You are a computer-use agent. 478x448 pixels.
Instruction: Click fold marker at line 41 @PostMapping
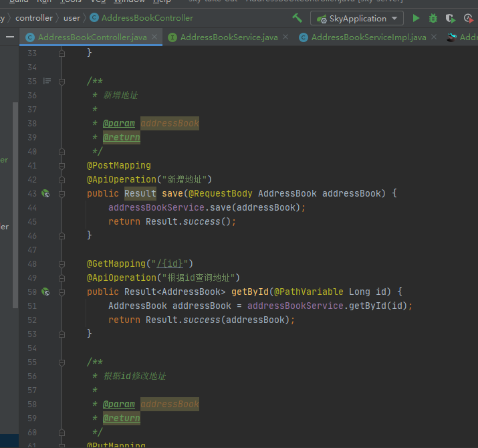[62, 166]
